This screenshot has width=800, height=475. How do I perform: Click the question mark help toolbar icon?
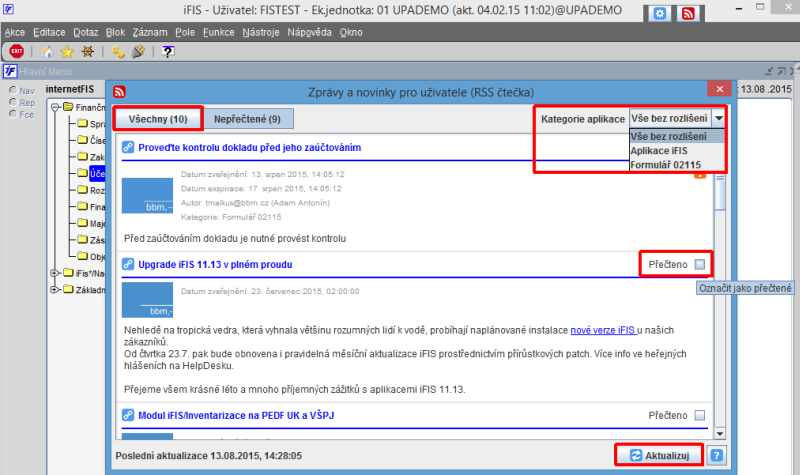coord(168,52)
